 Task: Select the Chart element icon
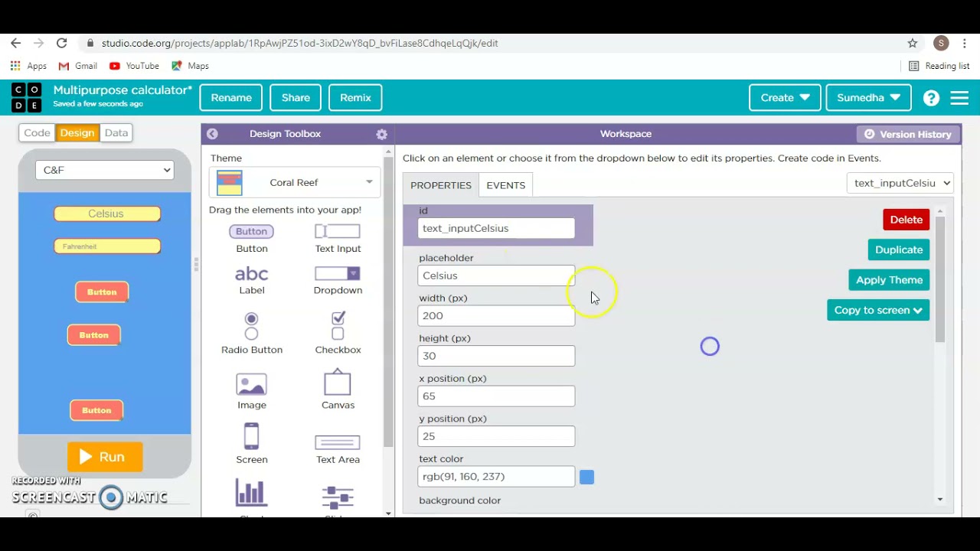(x=252, y=494)
